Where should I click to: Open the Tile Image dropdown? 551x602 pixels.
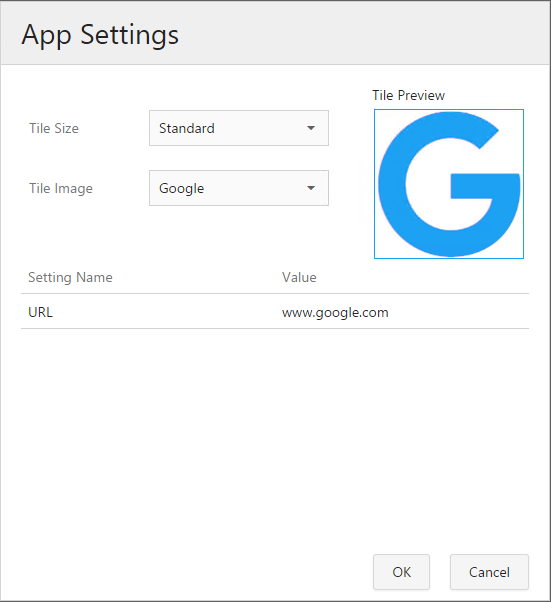click(x=239, y=188)
